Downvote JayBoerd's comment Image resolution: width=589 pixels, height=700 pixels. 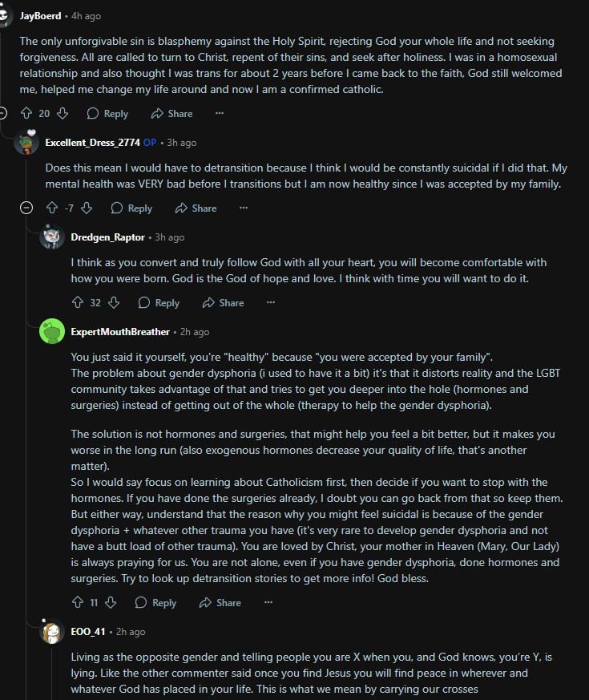pos(63,113)
